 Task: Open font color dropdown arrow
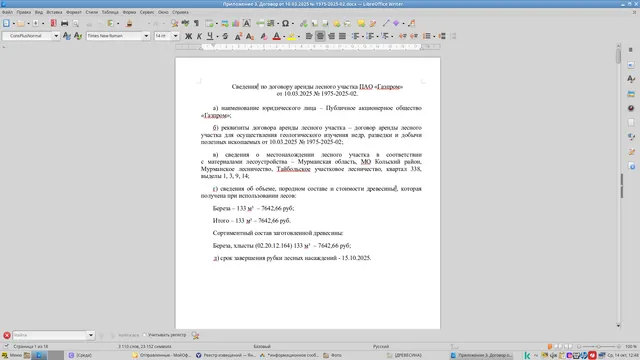pos(284,36)
